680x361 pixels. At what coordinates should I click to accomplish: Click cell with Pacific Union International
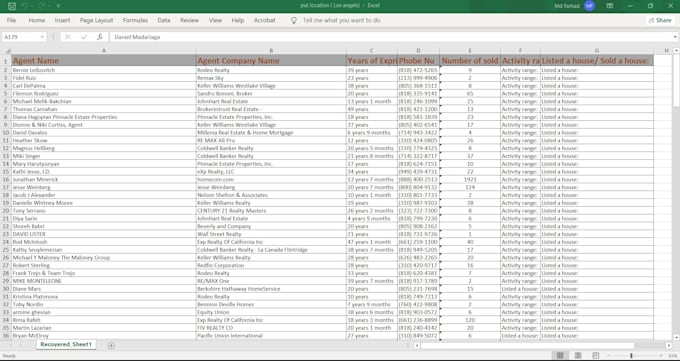(x=271, y=335)
